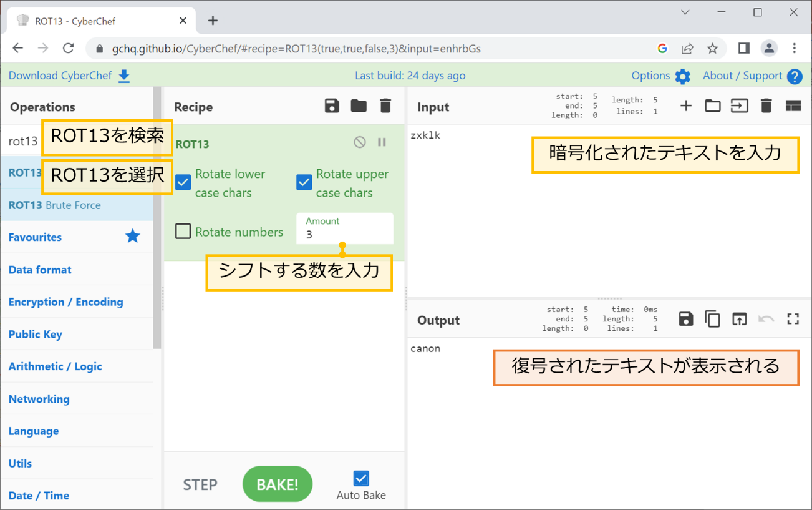Enable the Rotate numbers checkbox

click(183, 232)
